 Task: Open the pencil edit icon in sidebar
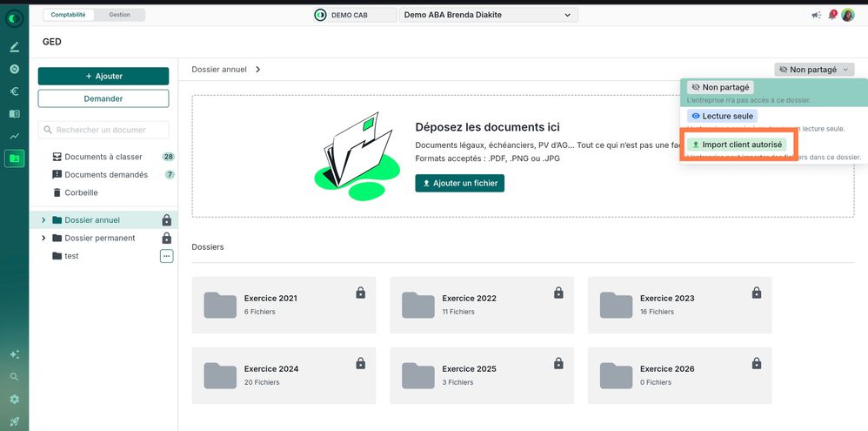pos(15,46)
